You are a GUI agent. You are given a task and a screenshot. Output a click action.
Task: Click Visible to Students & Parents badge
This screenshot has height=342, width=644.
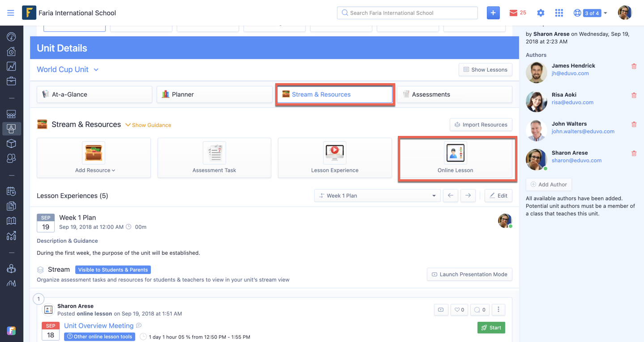coord(113,270)
